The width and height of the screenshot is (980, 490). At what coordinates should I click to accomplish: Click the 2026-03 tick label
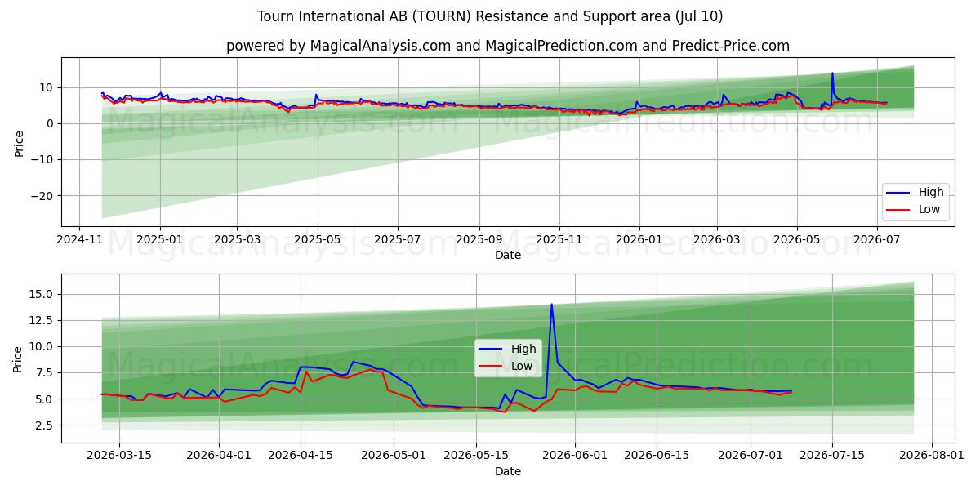717,238
